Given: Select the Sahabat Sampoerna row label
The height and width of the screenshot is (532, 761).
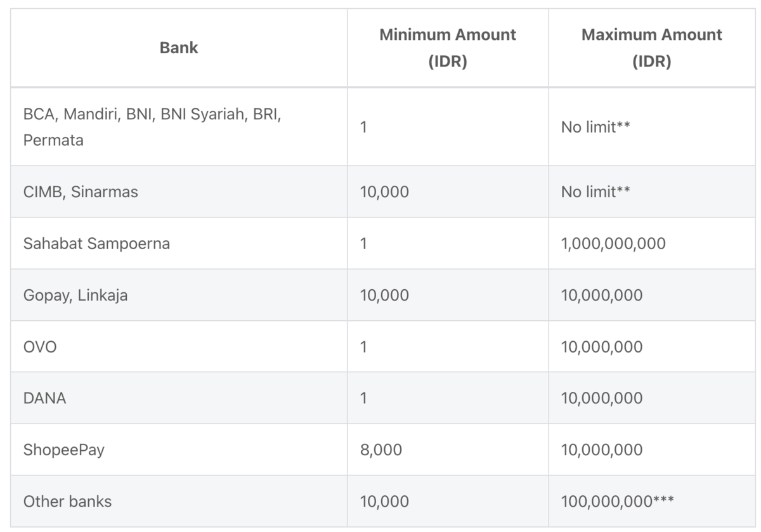Looking at the screenshot, I should (x=96, y=243).
